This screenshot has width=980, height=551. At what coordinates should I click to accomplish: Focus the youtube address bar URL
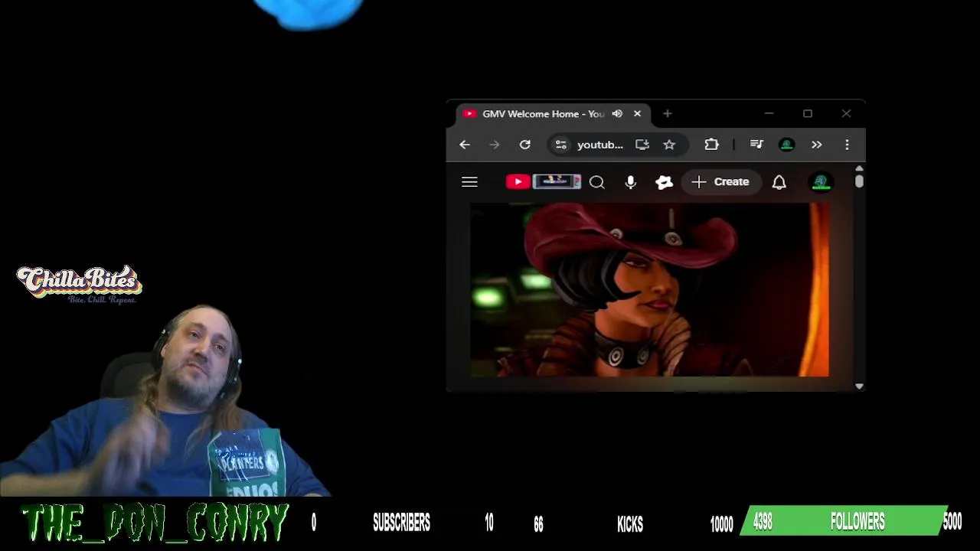[x=599, y=145]
